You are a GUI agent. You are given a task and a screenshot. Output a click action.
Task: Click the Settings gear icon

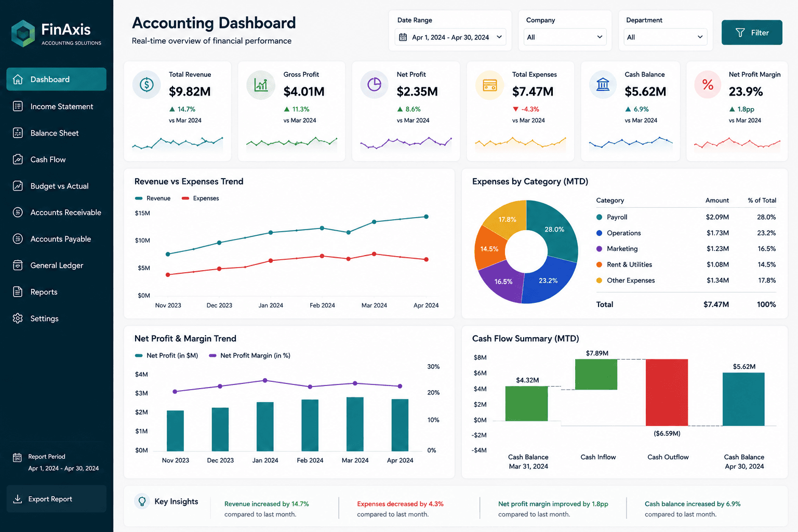[x=18, y=318]
